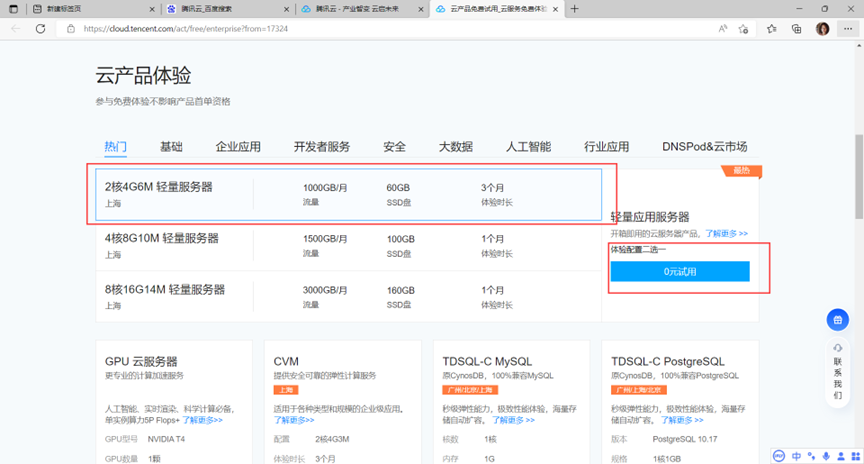The width and height of the screenshot is (864, 464).
Task: Click the CVM card title
Action: coord(286,362)
